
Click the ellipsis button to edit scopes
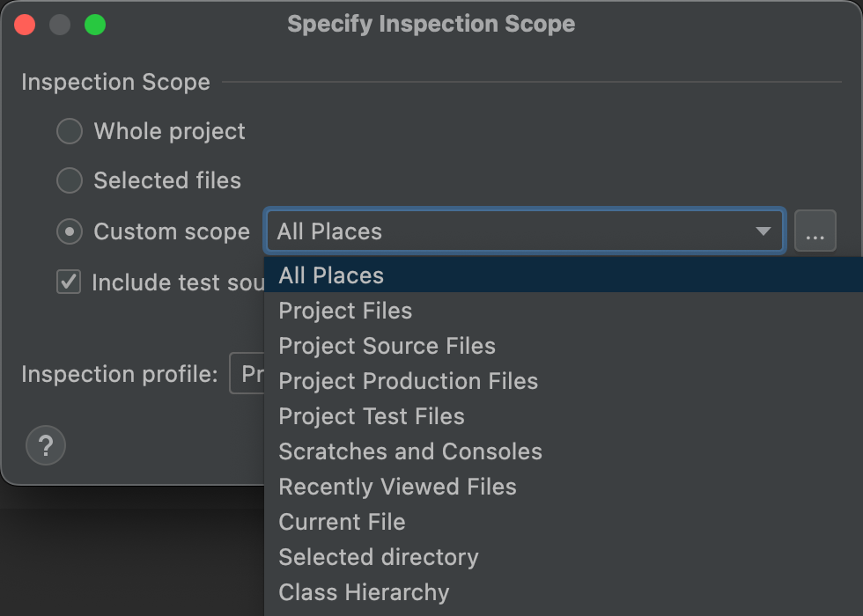click(815, 231)
